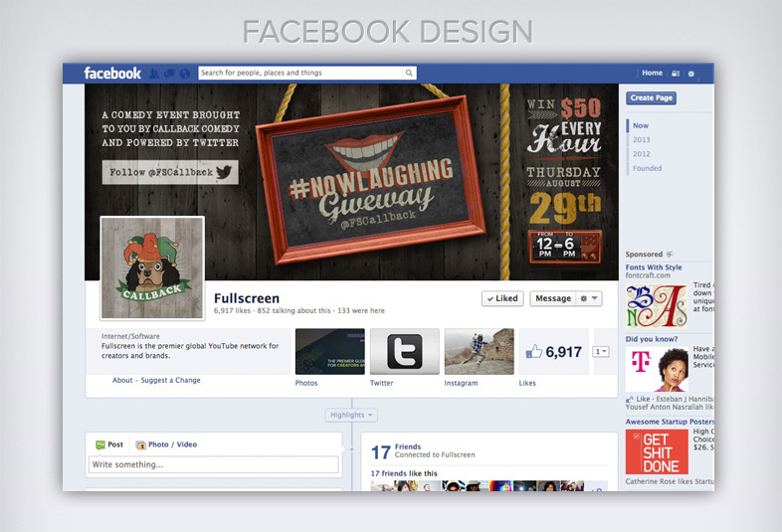Open the Photos thumbnail
The image size is (782, 532).
(x=330, y=351)
